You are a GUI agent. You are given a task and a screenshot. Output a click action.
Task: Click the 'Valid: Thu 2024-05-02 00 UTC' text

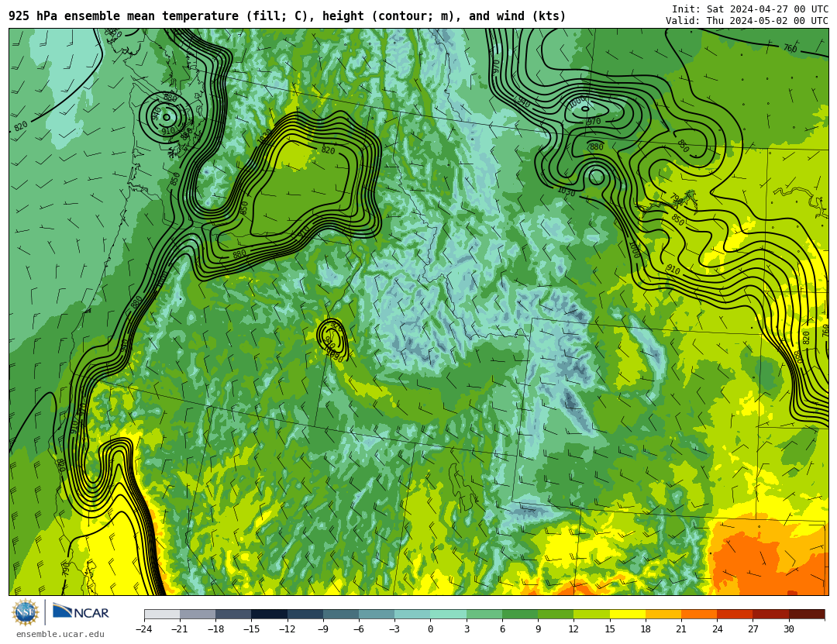[x=747, y=21]
